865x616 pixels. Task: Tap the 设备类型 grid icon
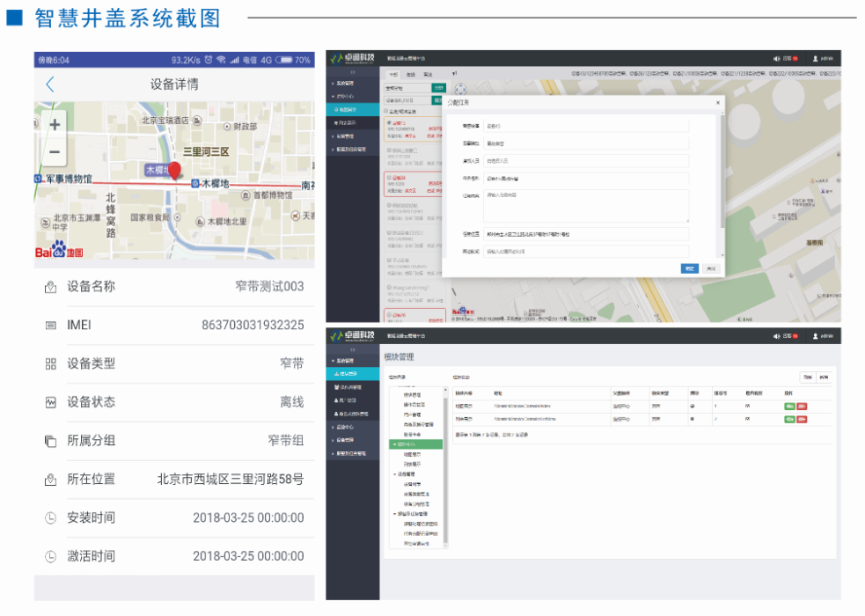click(50, 364)
